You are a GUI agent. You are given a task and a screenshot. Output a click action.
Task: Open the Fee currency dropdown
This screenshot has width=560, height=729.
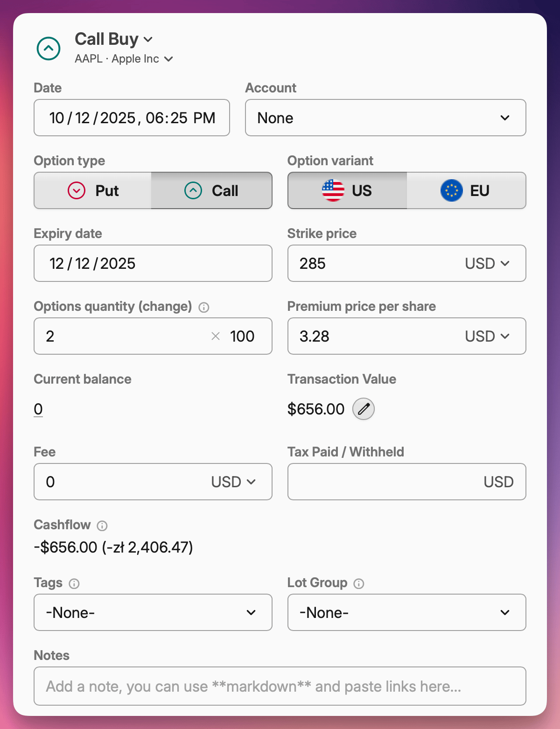(233, 482)
